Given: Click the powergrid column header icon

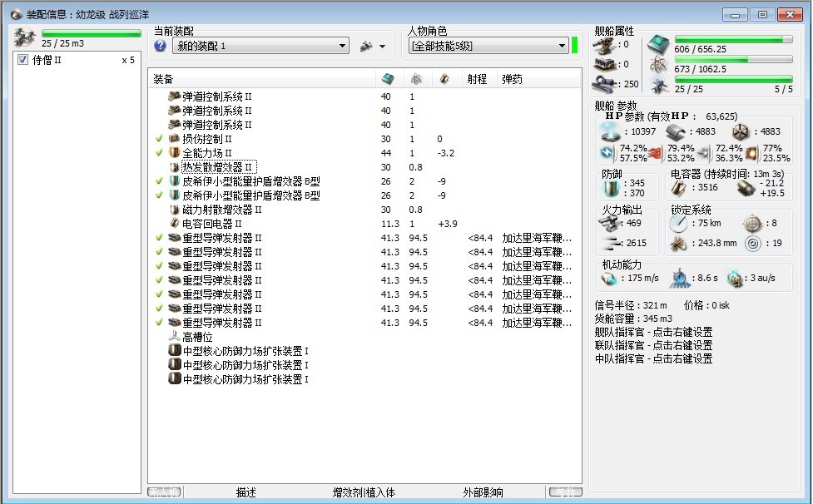Looking at the screenshot, I should (416, 79).
